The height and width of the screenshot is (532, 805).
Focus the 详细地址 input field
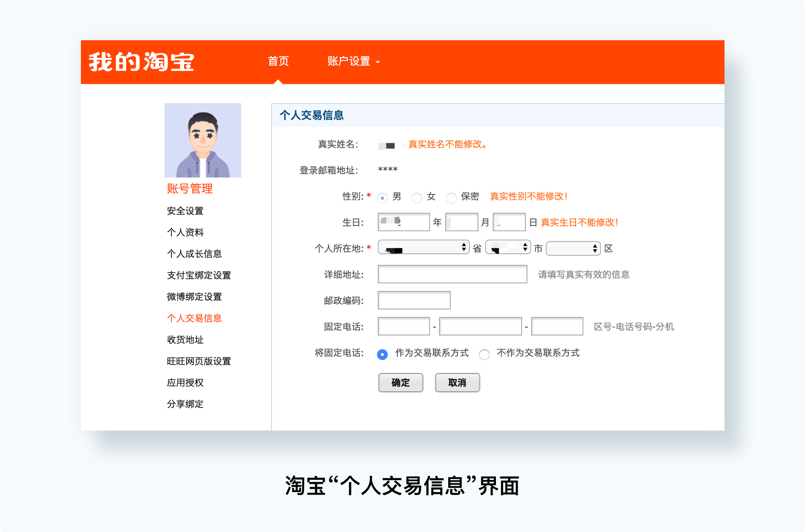(452, 274)
